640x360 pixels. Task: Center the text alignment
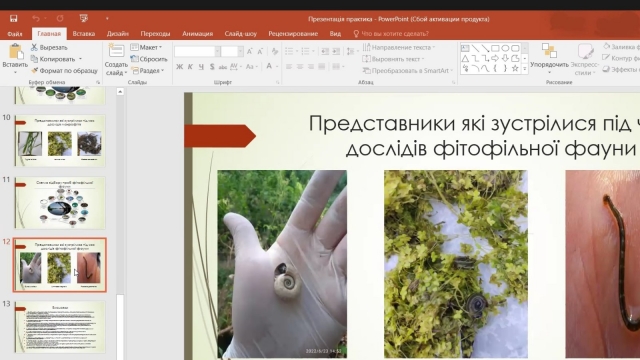pos(300,67)
